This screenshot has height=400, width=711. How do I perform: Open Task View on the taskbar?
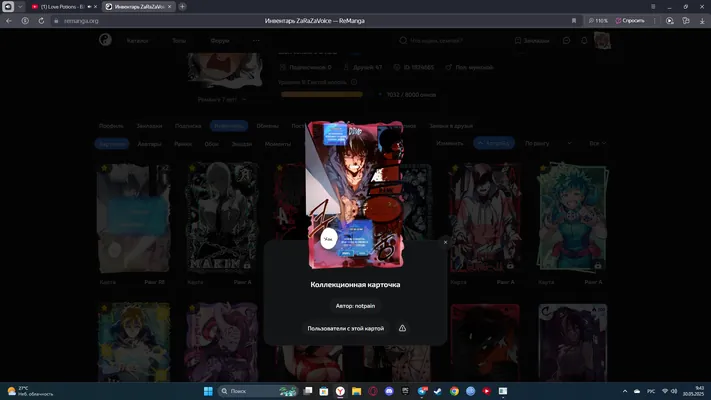coord(308,391)
